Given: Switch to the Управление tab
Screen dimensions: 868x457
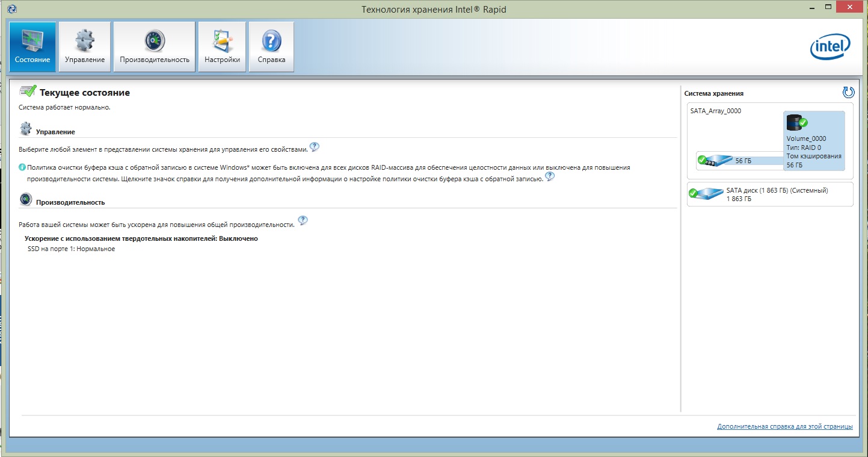Looking at the screenshot, I should [85, 47].
